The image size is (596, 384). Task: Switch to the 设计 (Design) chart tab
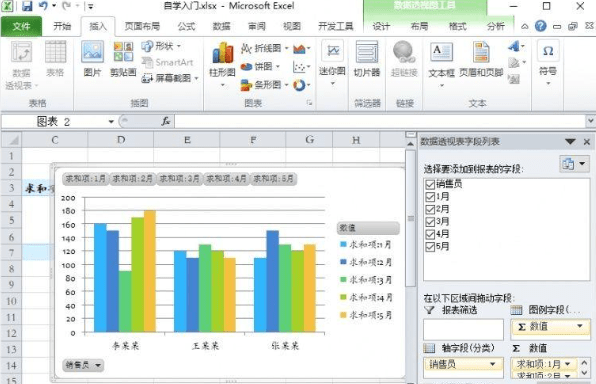pos(381,26)
